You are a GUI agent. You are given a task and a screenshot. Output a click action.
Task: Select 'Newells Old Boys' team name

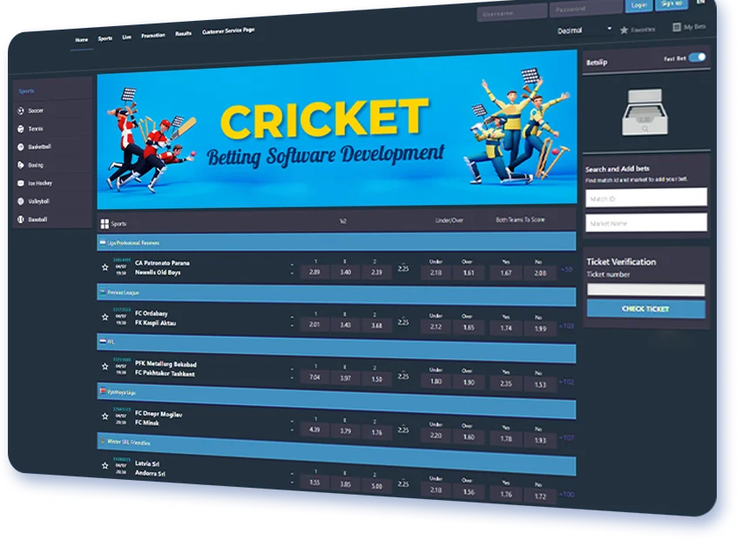pyautogui.click(x=158, y=273)
